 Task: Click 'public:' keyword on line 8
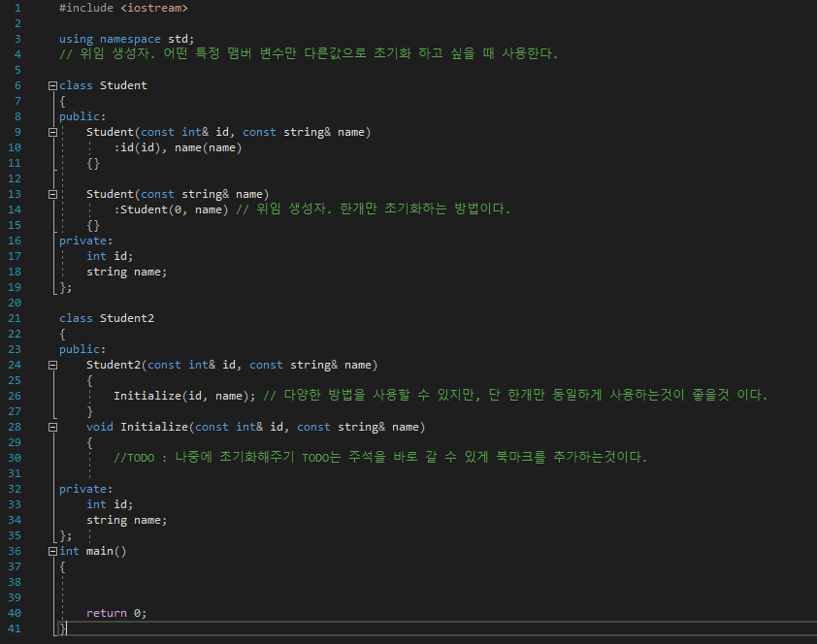tap(82, 116)
